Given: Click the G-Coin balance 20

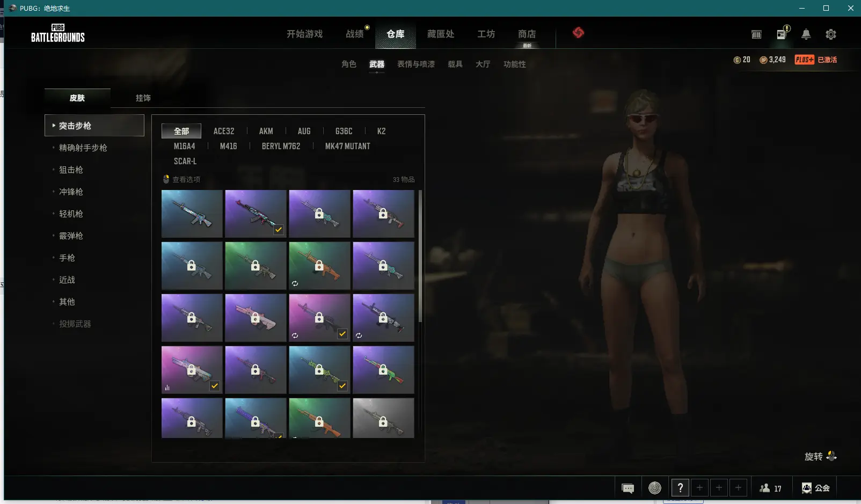Looking at the screenshot, I should 742,60.
